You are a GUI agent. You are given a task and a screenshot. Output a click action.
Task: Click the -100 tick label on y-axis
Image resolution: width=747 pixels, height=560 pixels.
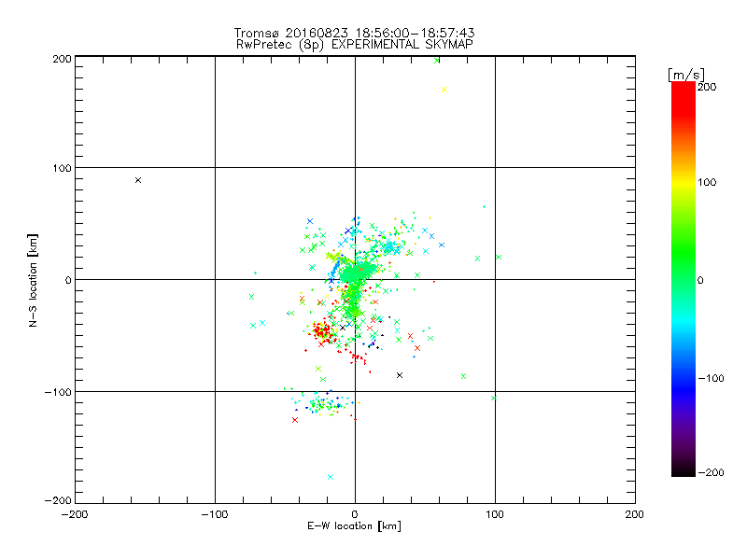point(58,392)
